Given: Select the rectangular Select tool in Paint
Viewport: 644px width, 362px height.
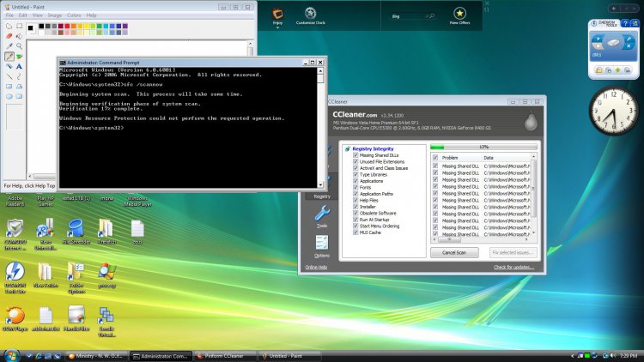Looking at the screenshot, I should [x=19, y=26].
